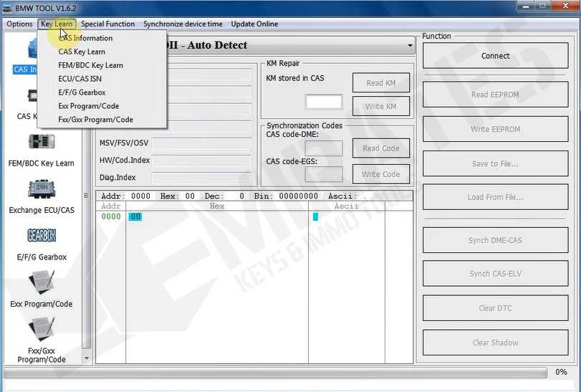Click the Synch CAS-ELV button
The image size is (581, 392).
pyautogui.click(x=496, y=274)
